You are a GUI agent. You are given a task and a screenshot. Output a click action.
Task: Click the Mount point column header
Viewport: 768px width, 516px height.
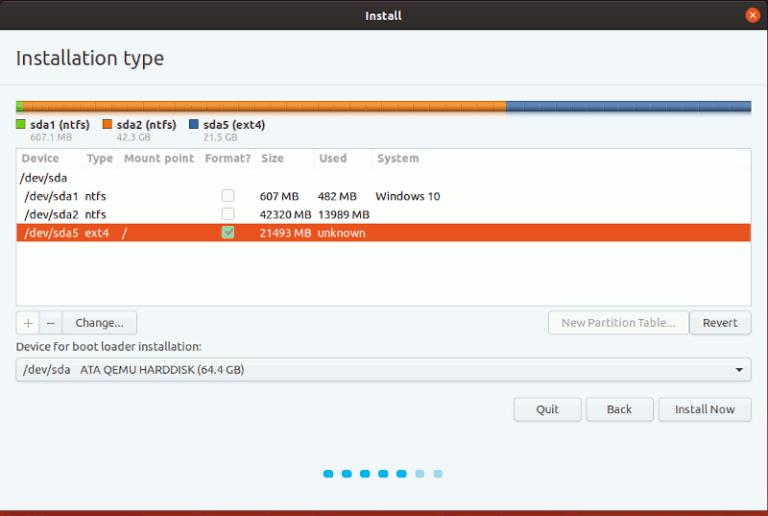pyautogui.click(x=159, y=158)
